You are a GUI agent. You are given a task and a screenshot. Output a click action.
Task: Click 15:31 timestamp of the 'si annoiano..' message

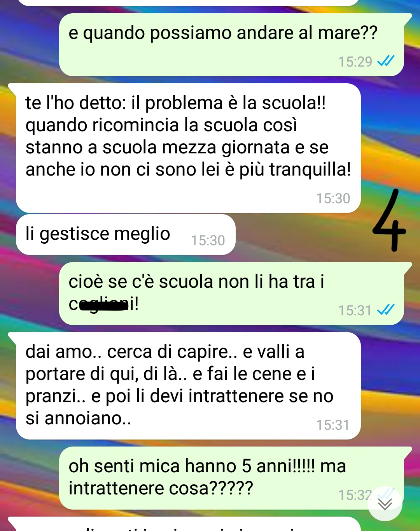coord(333,425)
